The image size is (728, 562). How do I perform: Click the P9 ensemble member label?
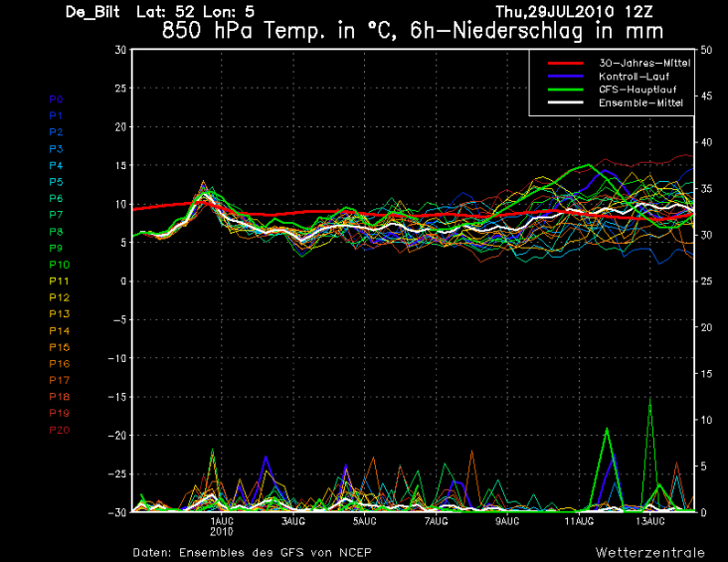56,249
